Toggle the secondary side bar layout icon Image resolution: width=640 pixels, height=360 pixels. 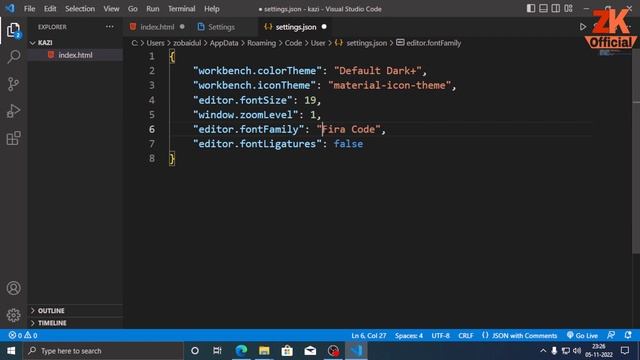pyautogui.click(x=556, y=9)
